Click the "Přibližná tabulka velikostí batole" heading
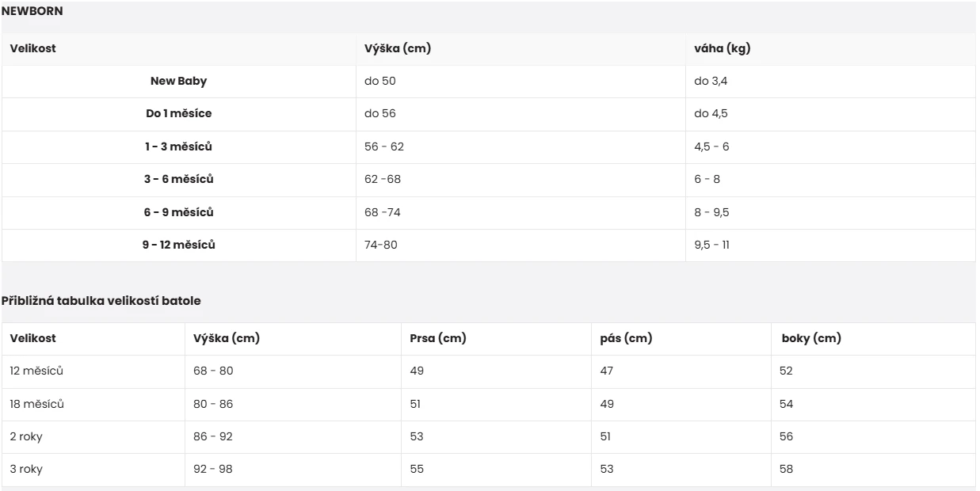The width and height of the screenshot is (980, 491). (101, 301)
